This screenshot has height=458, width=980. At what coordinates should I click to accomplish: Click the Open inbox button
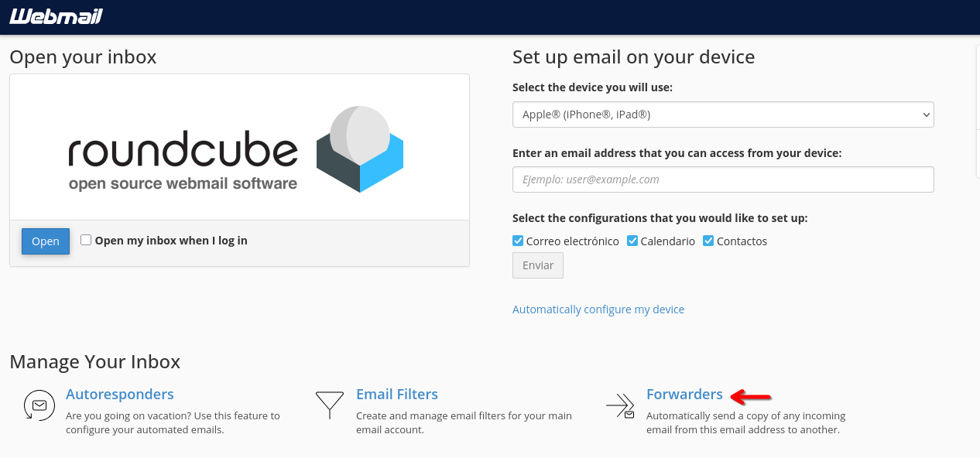click(46, 241)
